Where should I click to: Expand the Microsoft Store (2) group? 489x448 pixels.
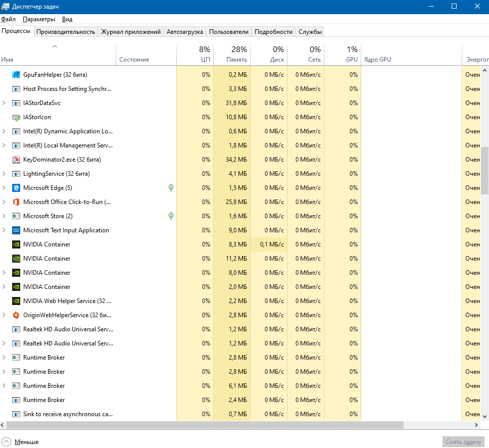4,216
